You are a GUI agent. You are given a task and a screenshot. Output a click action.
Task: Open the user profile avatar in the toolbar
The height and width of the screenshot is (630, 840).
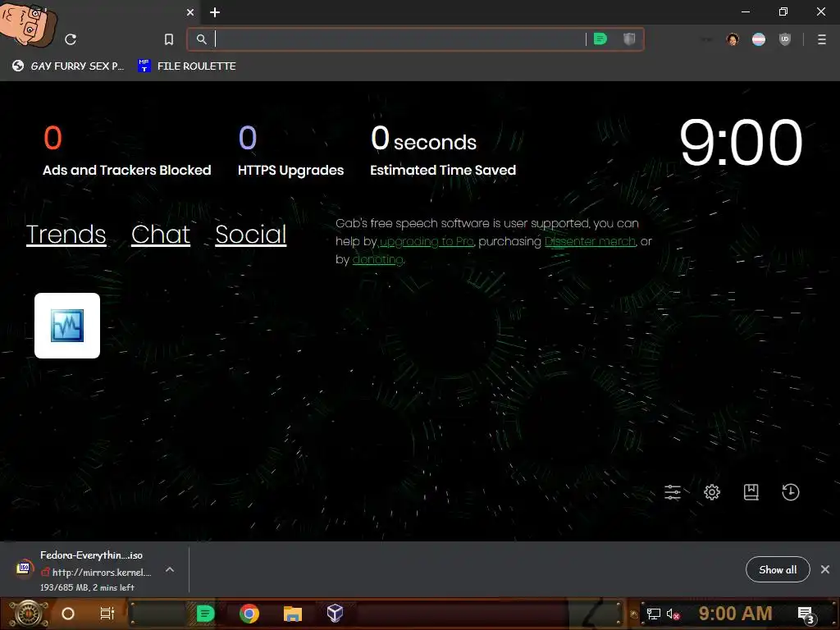click(x=733, y=39)
